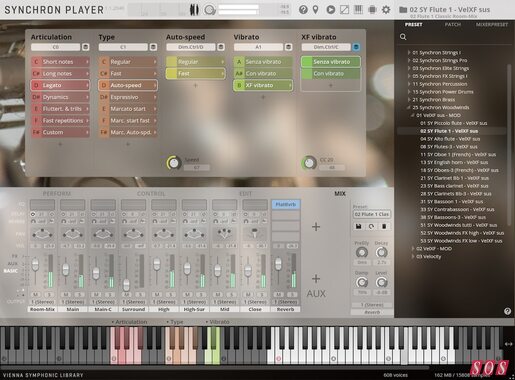Add a slot under the Type column
Screen dimensions: 515x380
point(128,144)
